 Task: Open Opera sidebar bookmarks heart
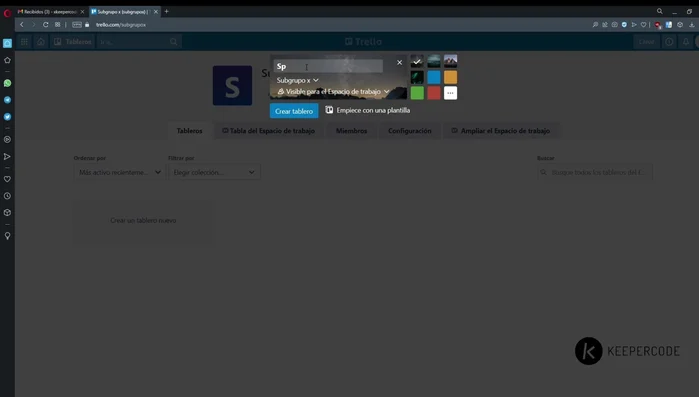point(7,179)
